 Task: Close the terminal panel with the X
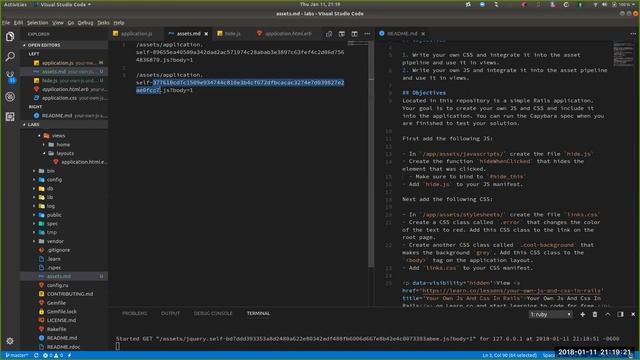pyautogui.click(x=633, y=314)
